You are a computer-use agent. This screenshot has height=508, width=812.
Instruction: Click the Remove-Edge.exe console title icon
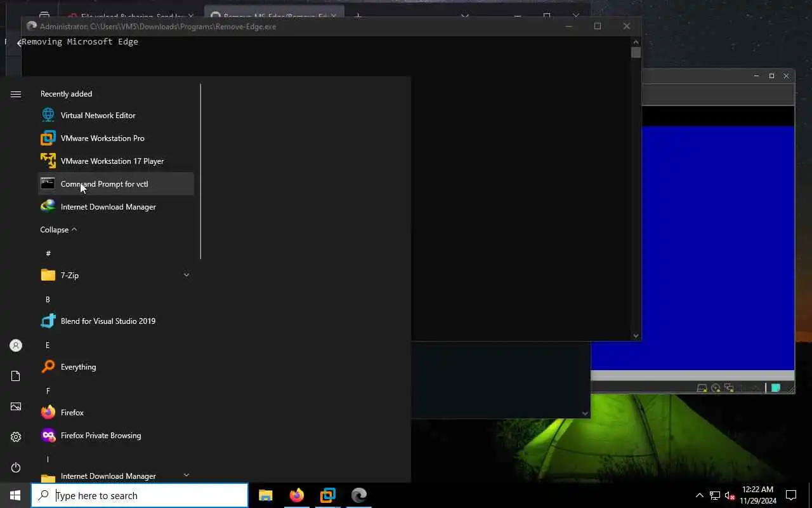31,26
